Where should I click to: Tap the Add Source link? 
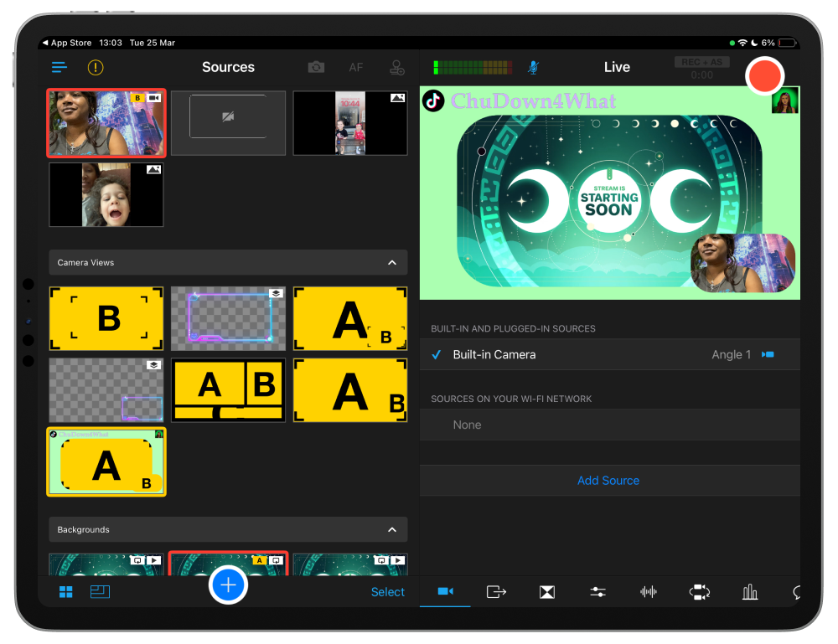tap(608, 480)
